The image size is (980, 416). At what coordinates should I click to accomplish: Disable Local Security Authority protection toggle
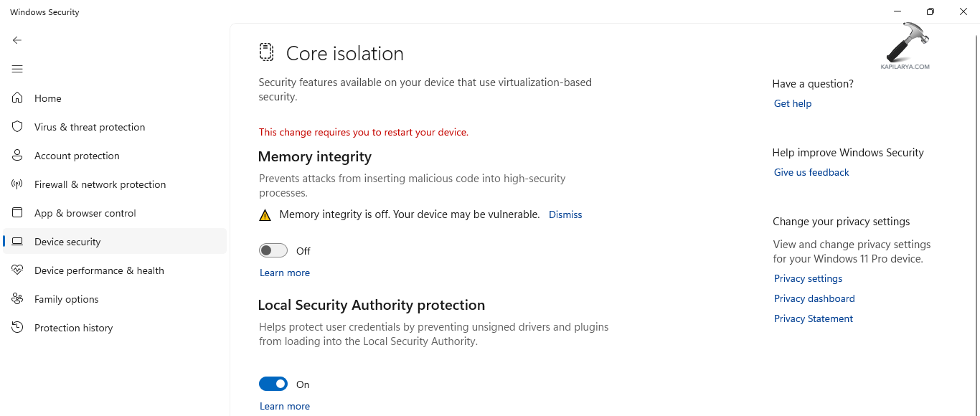pyautogui.click(x=273, y=384)
